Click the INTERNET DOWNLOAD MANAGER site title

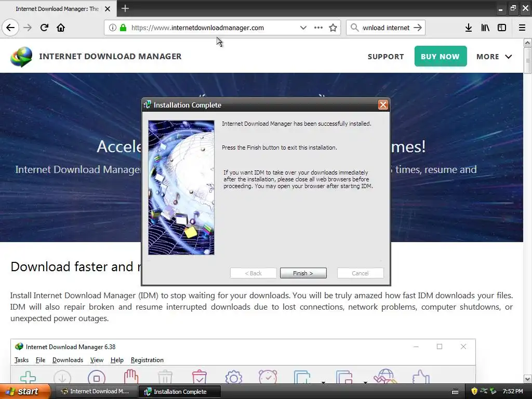110,56
